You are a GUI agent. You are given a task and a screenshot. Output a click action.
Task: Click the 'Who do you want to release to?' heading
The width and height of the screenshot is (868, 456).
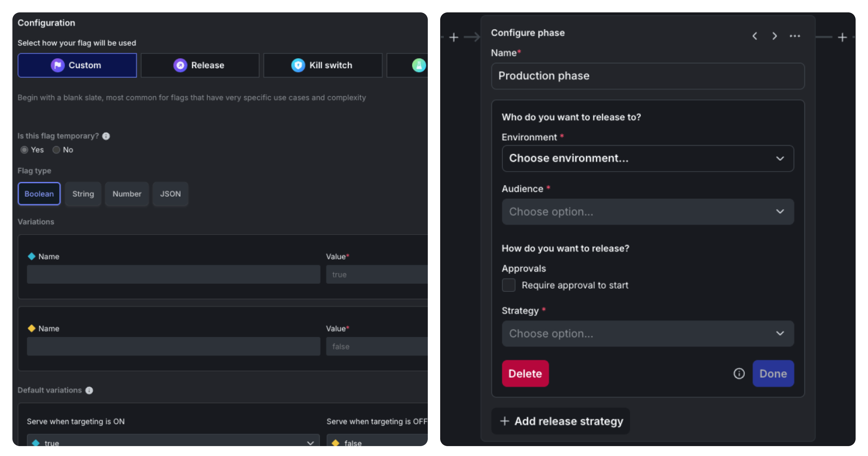pos(571,117)
